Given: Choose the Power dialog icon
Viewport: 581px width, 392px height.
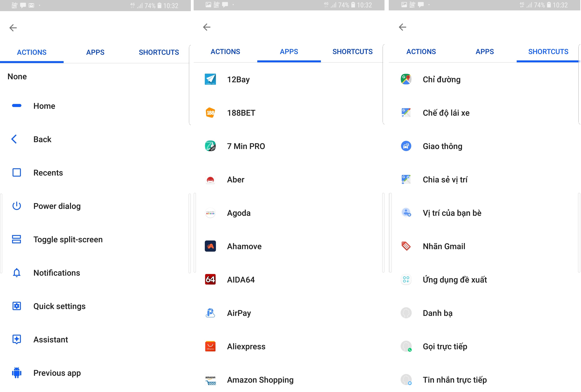Looking at the screenshot, I should 17,206.
